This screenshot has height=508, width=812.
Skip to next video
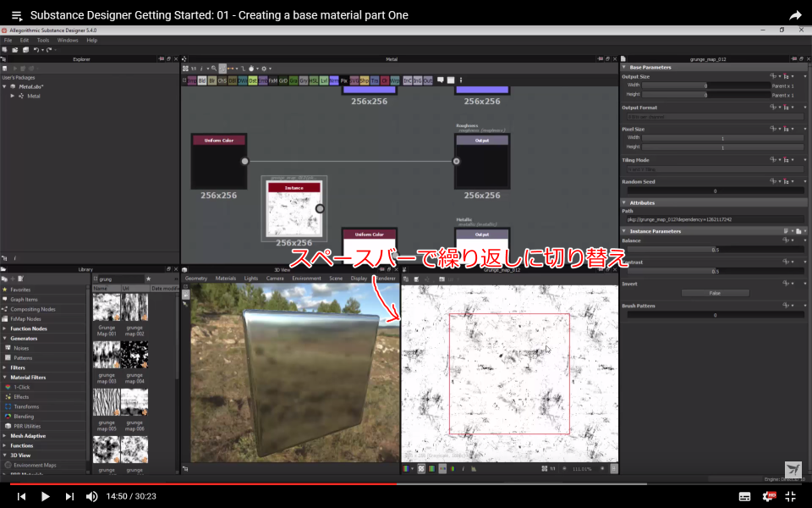pos(69,497)
